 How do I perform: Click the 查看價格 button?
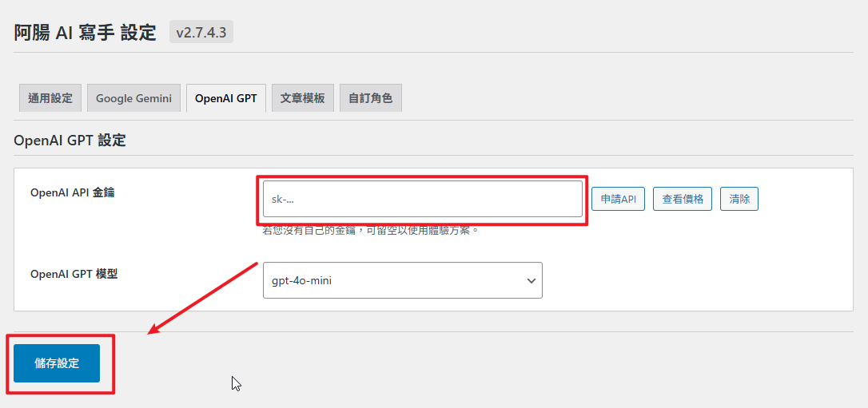pyautogui.click(x=683, y=199)
